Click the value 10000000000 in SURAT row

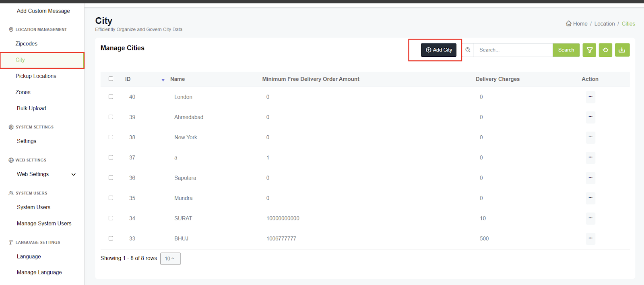283,218
